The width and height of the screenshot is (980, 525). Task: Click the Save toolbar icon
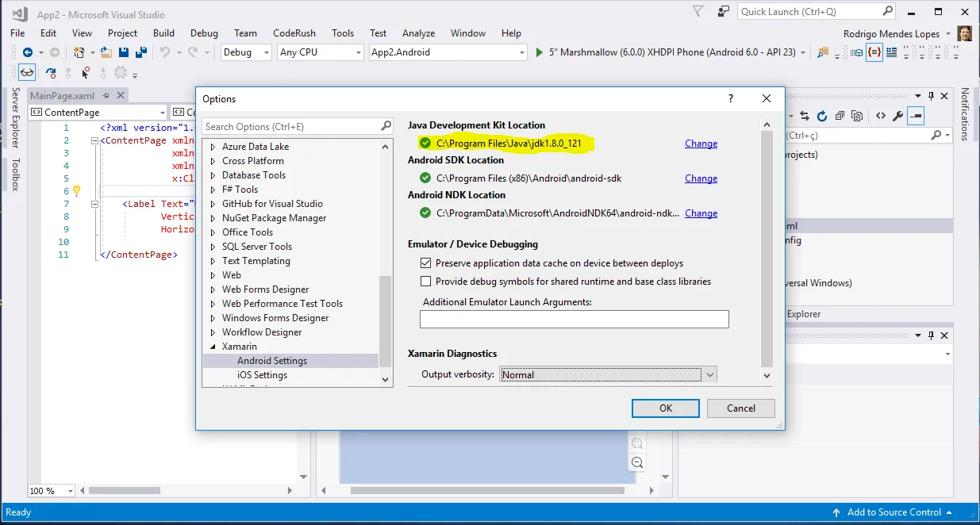click(124, 52)
